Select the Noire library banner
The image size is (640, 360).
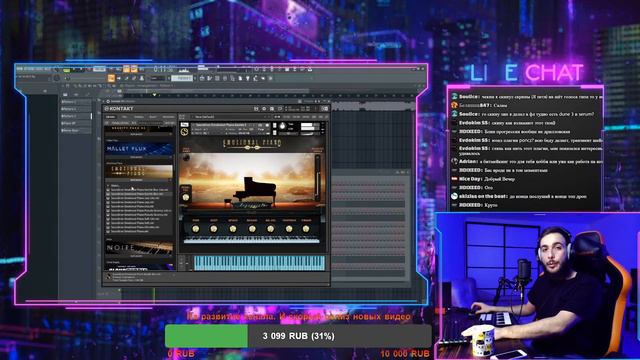click(x=138, y=247)
